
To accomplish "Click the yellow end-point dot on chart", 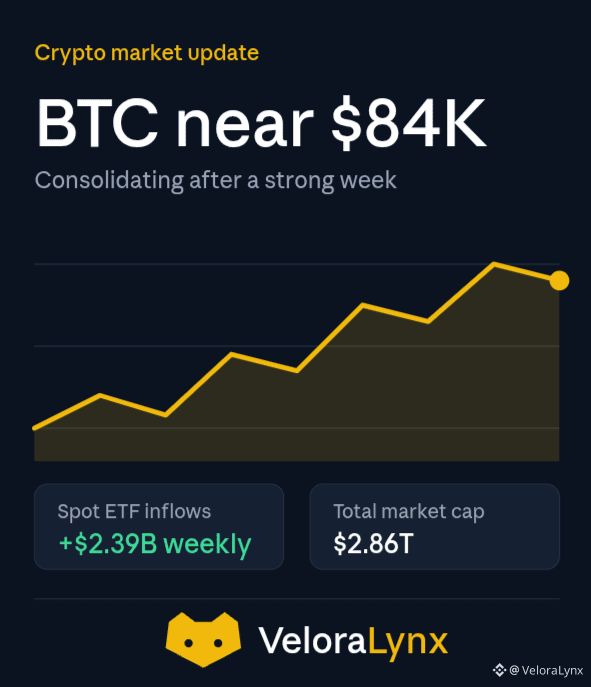I will (x=559, y=280).
